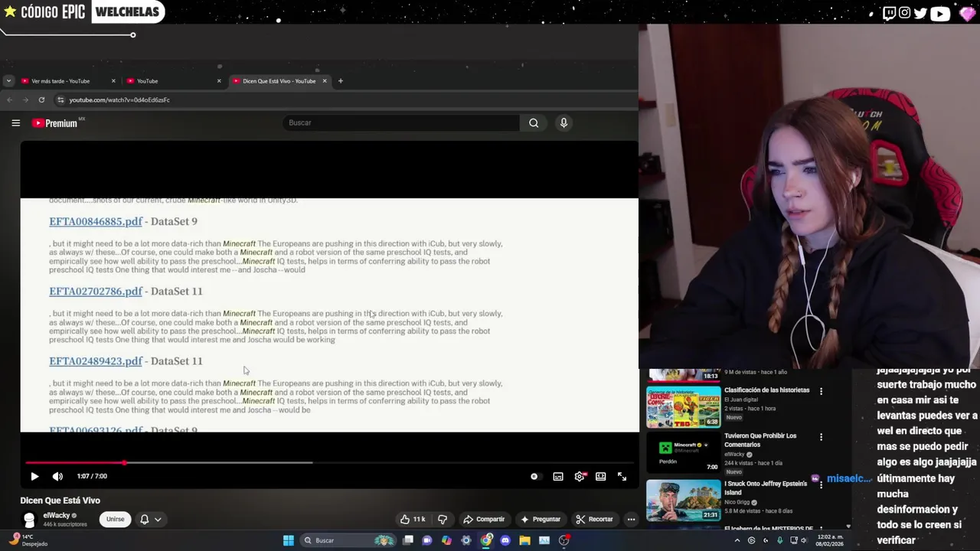Viewport: 980px width, 551px height.
Task: Select the 'Dicen Que Está Vivo' tab
Action: [x=279, y=81]
